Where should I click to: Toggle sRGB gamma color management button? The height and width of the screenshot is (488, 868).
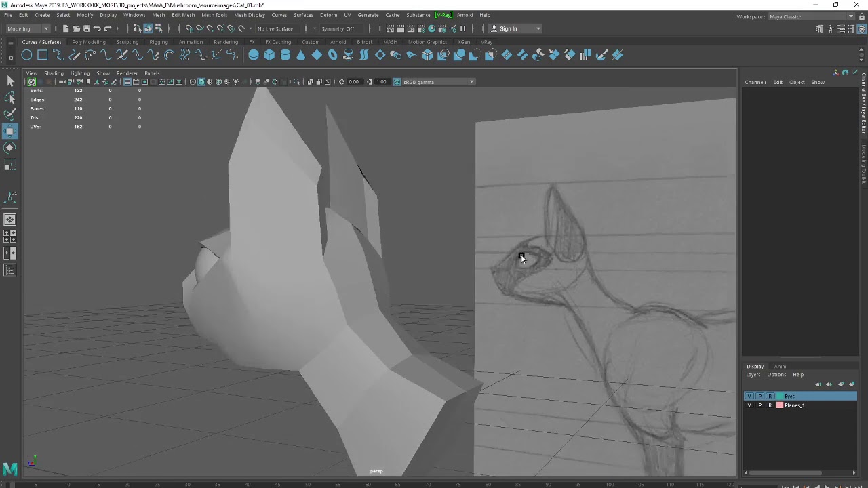397,82
